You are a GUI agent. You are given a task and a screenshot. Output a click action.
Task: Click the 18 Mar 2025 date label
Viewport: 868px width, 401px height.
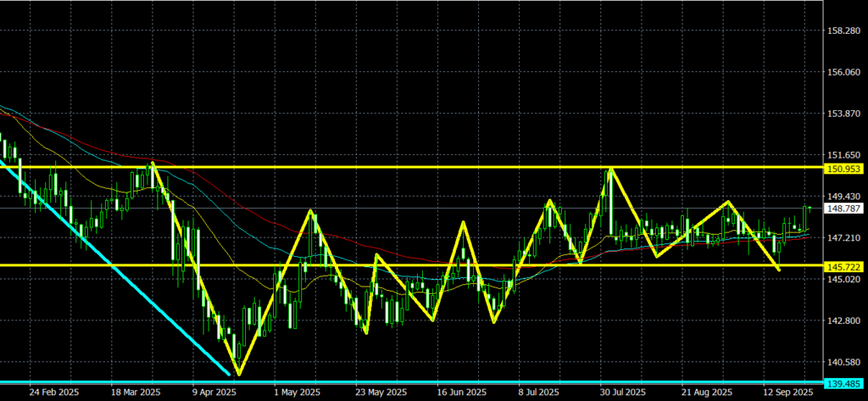point(135,393)
